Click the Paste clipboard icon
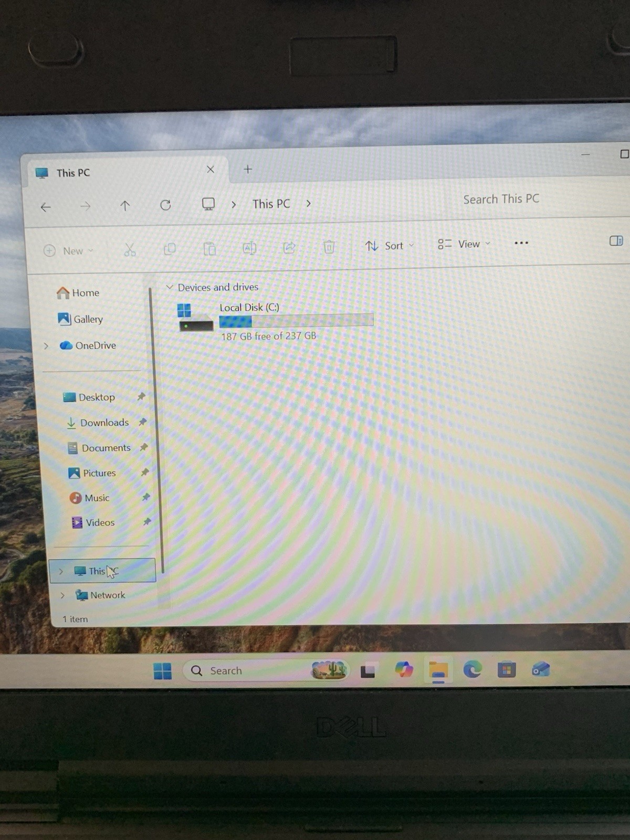The image size is (630, 840). click(209, 248)
